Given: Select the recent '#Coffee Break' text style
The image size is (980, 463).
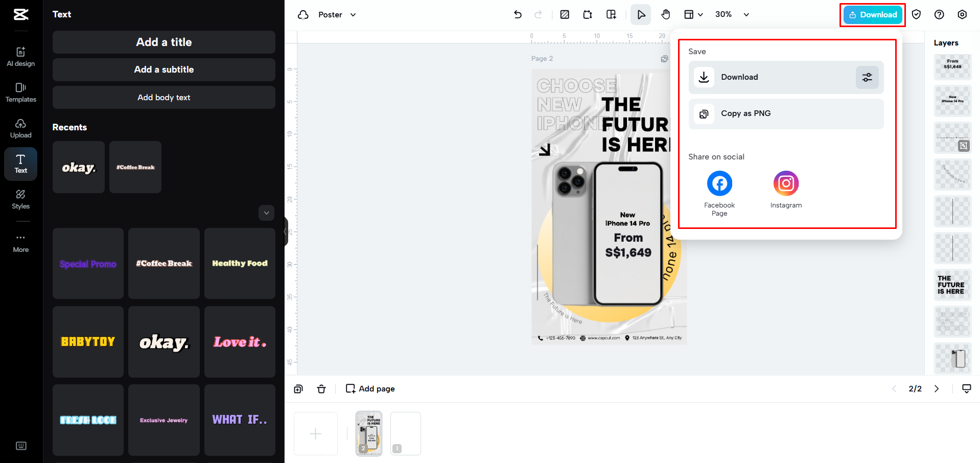Looking at the screenshot, I should (x=135, y=167).
